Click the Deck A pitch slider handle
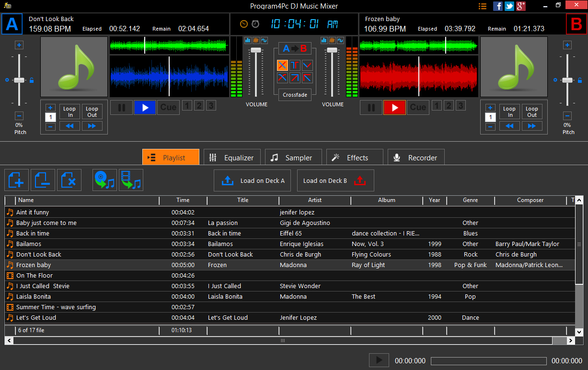Viewport: 588px width, 370px height. click(x=19, y=80)
